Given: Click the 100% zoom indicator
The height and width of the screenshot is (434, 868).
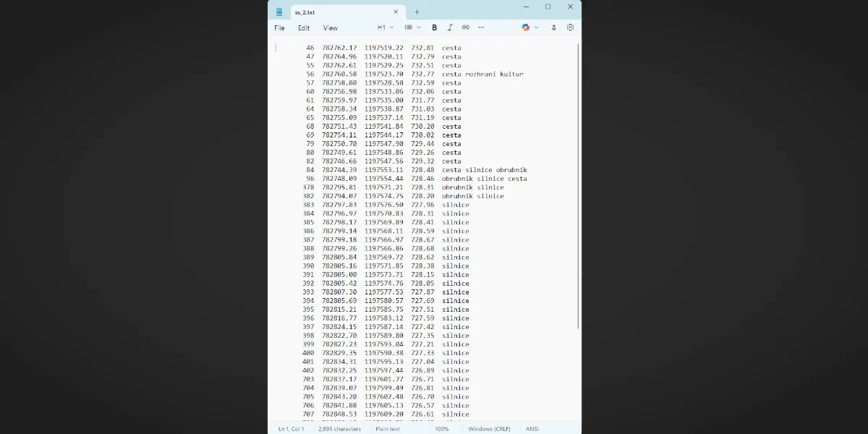Looking at the screenshot, I should 442,428.
